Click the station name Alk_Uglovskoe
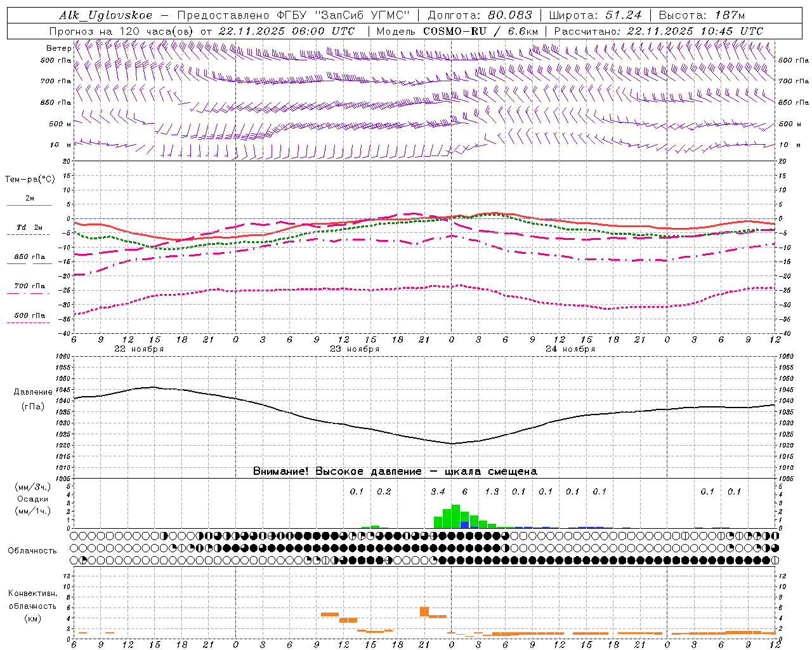Viewport: 812px width, 650px height. (x=106, y=15)
